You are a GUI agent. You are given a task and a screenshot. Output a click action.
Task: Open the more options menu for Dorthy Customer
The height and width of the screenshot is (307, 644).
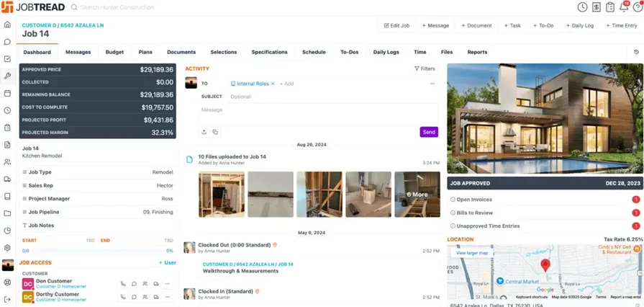coord(167,297)
